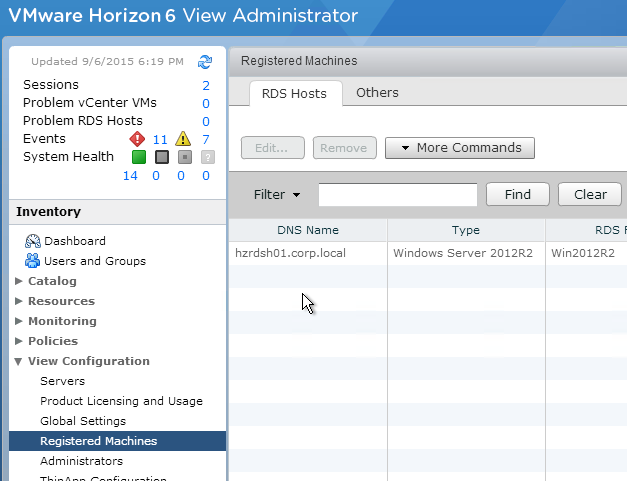This screenshot has width=627, height=481.
Task: Open Dashboard in Inventory
Action: pyautogui.click(x=75, y=241)
